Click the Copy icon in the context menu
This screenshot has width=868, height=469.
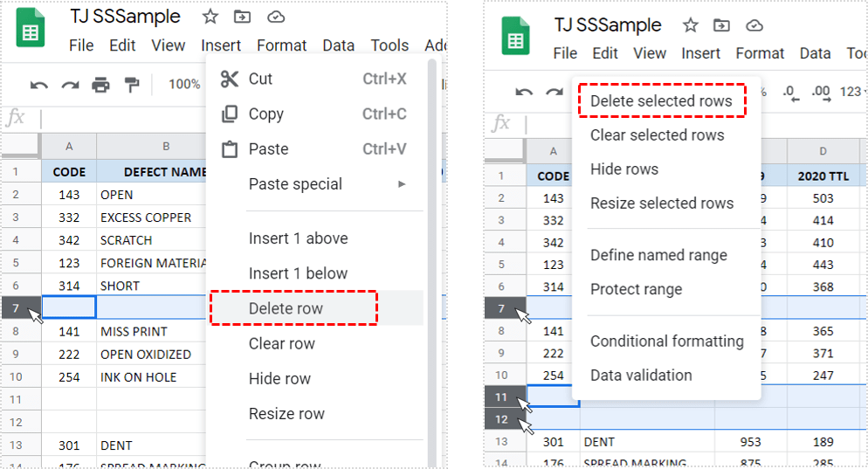230,114
